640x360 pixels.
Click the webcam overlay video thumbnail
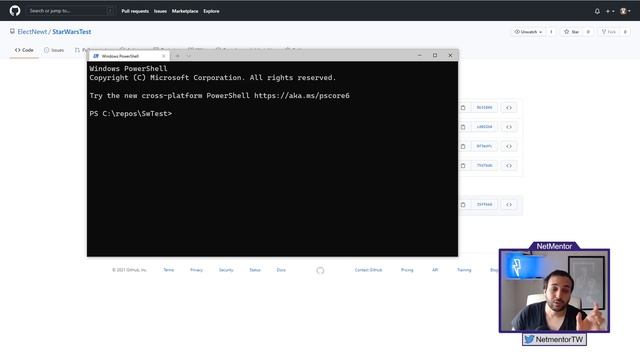(554, 291)
